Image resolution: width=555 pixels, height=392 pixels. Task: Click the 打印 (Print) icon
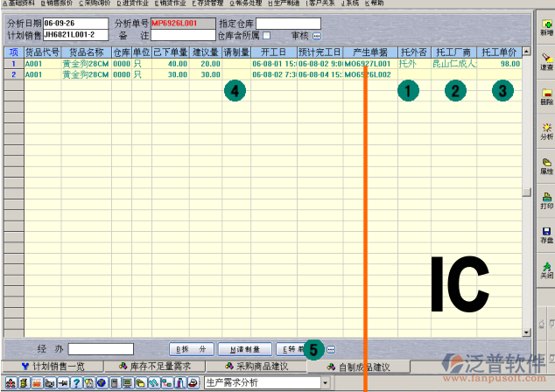pos(546,200)
